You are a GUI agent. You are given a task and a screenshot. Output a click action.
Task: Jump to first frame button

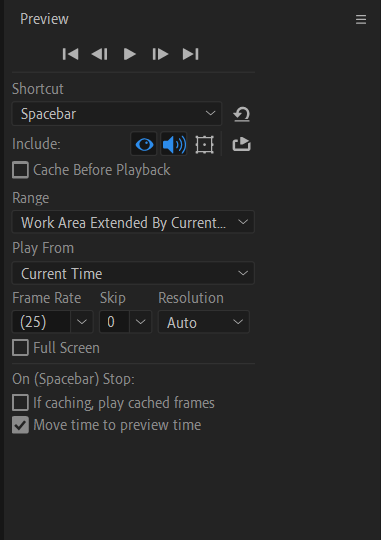[70, 54]
